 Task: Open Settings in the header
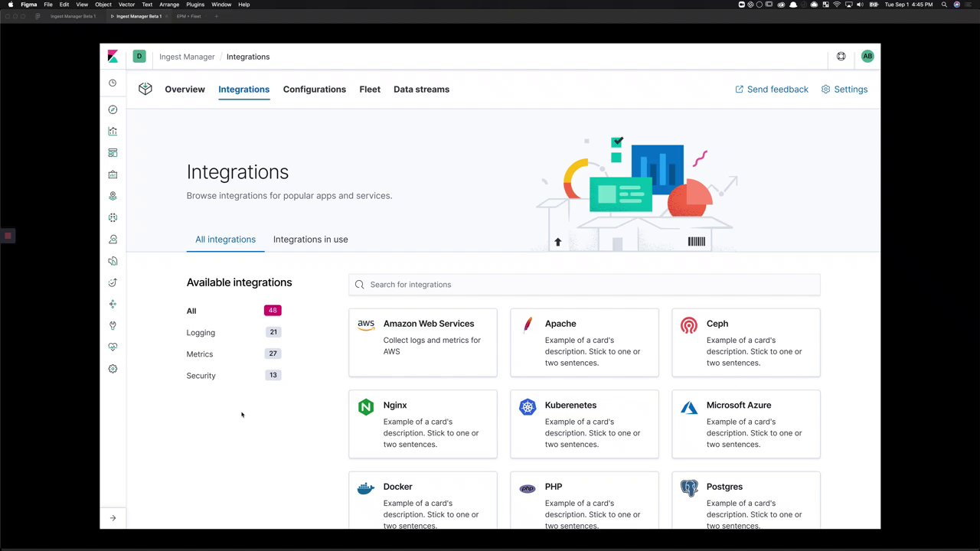tap(844, 90)
